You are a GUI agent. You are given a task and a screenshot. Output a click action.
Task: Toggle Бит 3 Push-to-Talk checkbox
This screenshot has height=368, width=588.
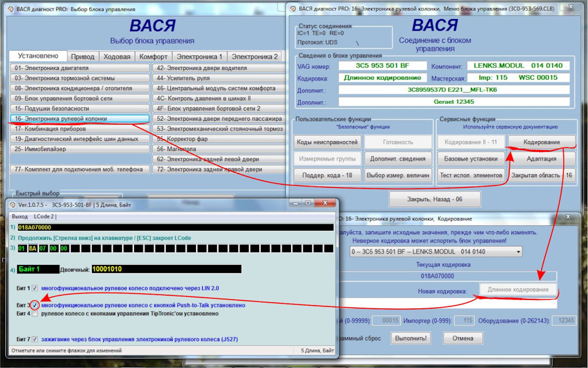34,305
